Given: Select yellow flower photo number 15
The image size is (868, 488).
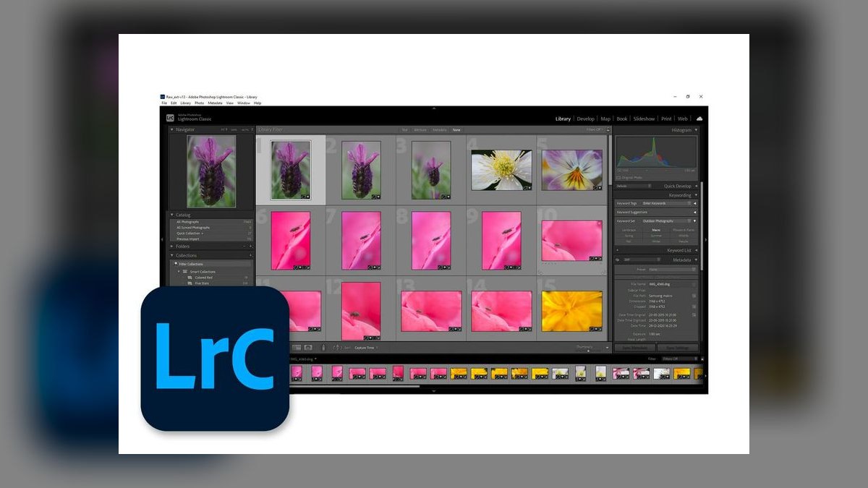Looking at the screenshot, I should (x=571, y=311).
